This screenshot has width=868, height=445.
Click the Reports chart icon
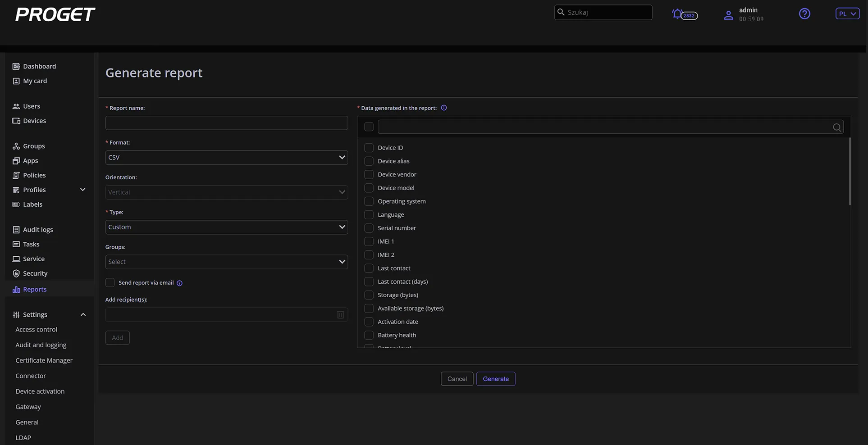pyautogui.click(x=16, y=290)
